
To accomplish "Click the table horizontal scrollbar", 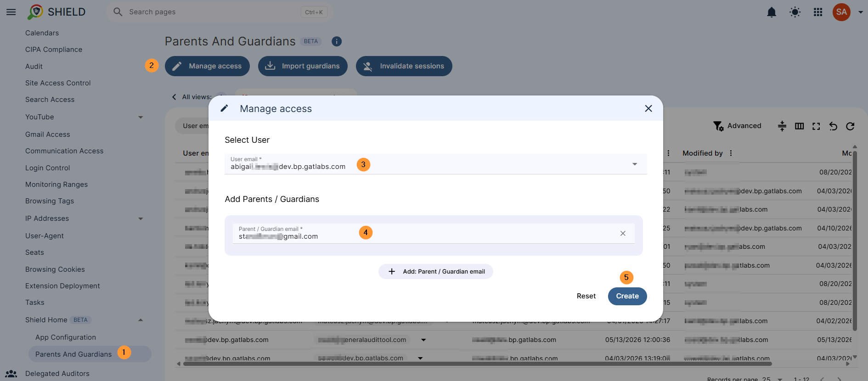I will coord(477,364).
